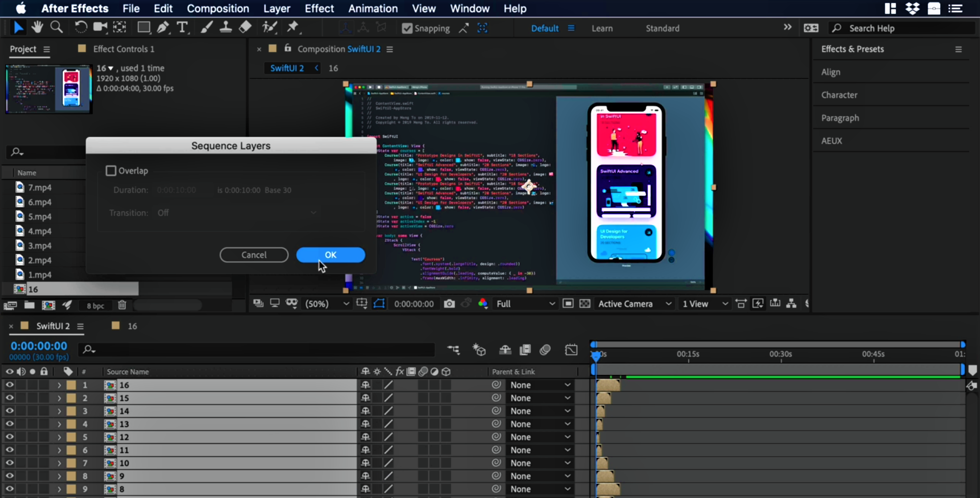Open the Active Camera dropdown
The height and width of the screenshot is (498, 980).
pyautogui.click(x=634, y=304)
